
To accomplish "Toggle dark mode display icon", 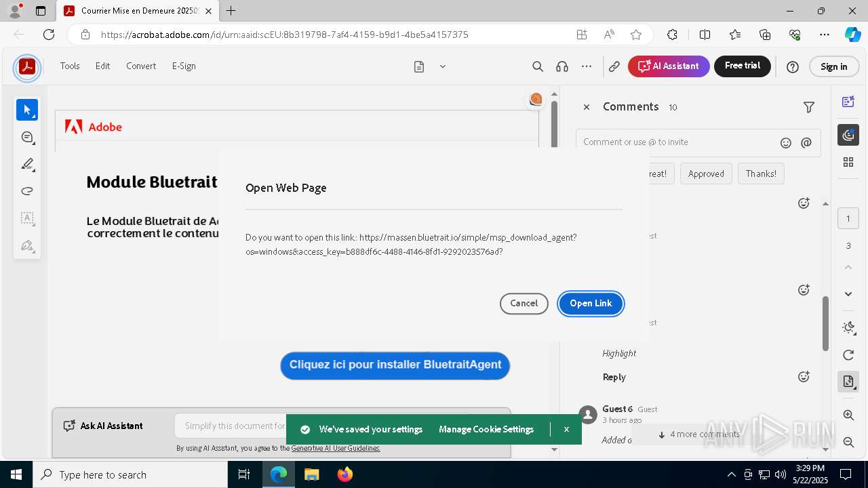I will click(848, 328).
